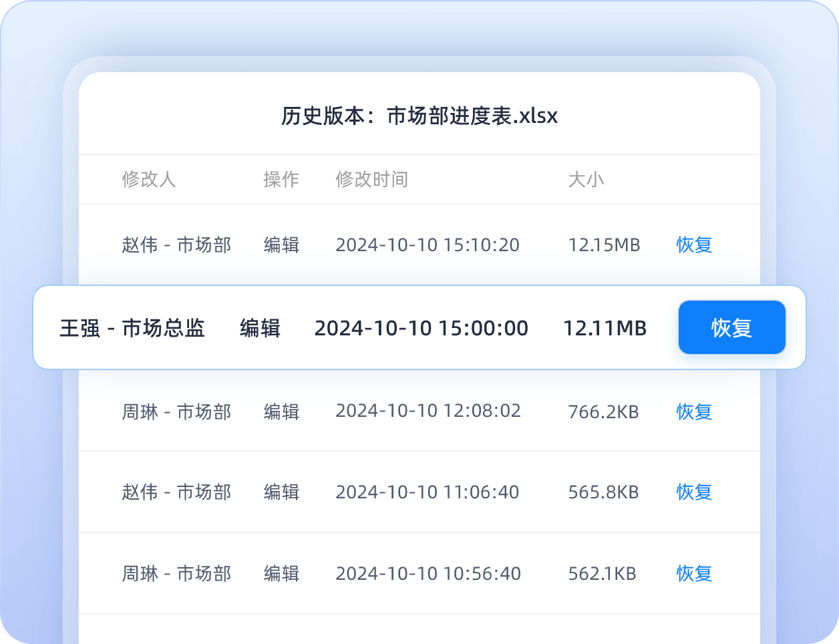839x644 pixels.
Task: Click the 操作 column header
Action: [281, 180]
